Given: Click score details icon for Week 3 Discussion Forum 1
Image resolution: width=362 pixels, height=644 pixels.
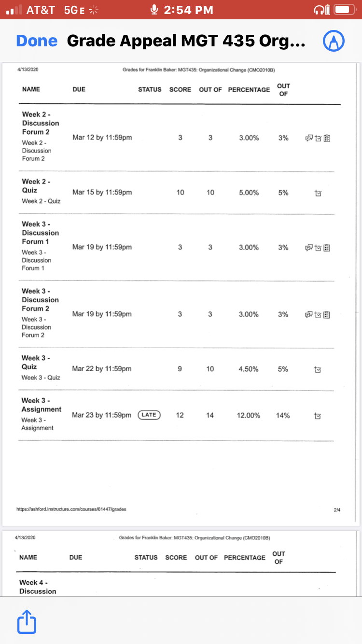Looking at the screenshot, I should [318, 248].
